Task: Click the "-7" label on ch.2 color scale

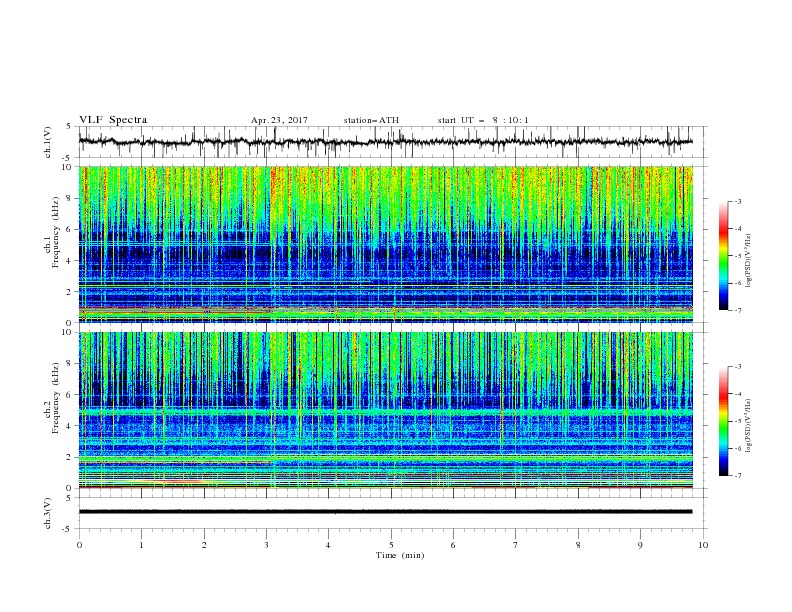Action: 737,475
